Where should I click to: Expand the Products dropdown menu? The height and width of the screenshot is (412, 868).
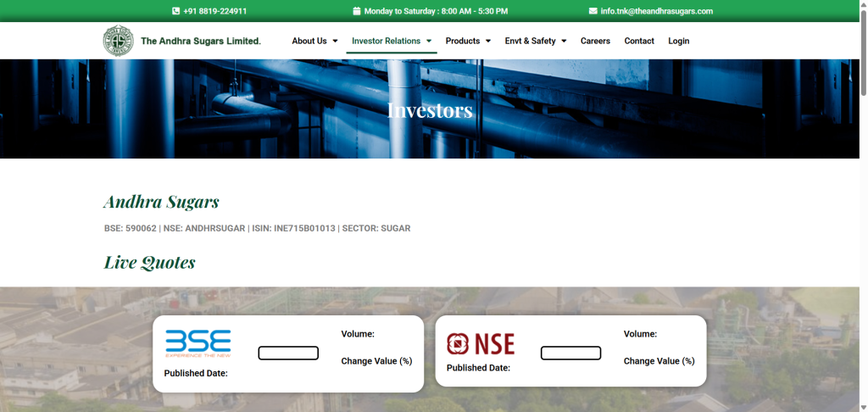(468, 41)
